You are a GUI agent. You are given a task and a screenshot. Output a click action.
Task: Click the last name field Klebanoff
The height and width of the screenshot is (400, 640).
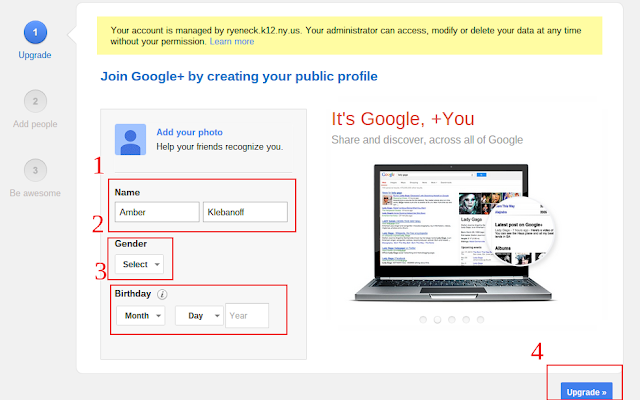(x=245, y=212)
